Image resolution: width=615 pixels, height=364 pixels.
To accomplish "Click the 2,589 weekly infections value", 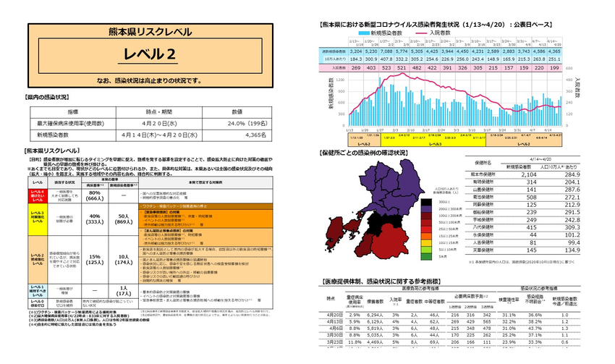I will pyautogui.click(x=493, y=51).
